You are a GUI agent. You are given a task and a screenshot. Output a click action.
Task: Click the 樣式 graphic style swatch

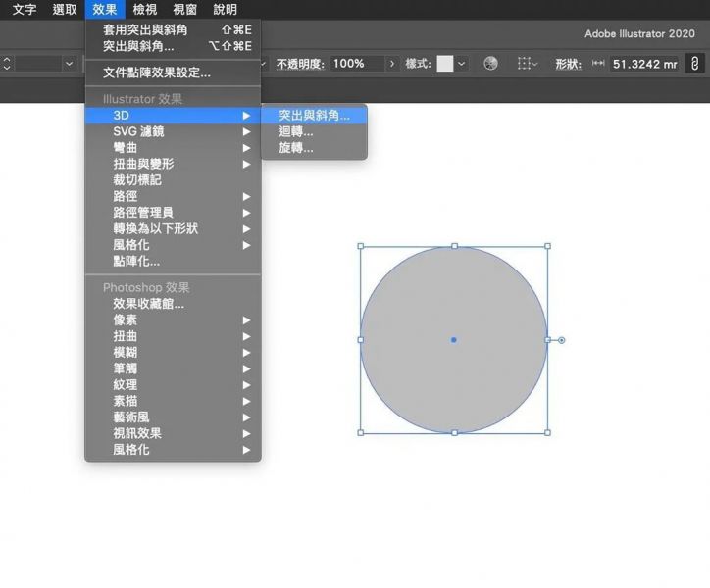(x=445, y=64)
